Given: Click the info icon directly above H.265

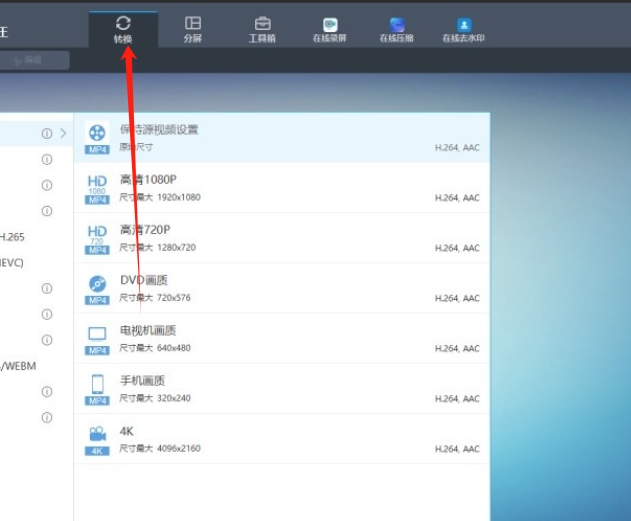Looking at the screenshot, I should point(47,211).
